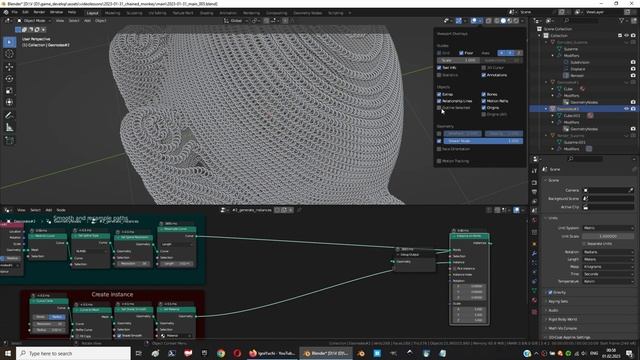Open the Object Data properties green tab
640x360 pixels.
coord(534,291)
